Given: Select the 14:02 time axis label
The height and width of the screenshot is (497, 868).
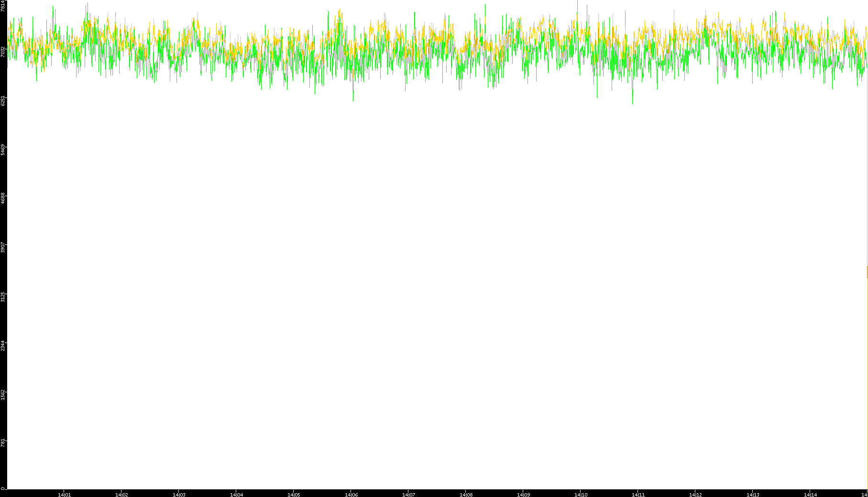Looking at the screenshot, I should click(121, 495).
